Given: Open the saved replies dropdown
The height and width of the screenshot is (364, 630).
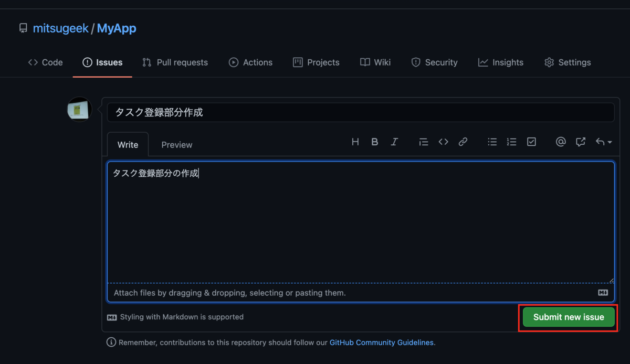Looking at the screenshot, I should click(x=601, y=142).
